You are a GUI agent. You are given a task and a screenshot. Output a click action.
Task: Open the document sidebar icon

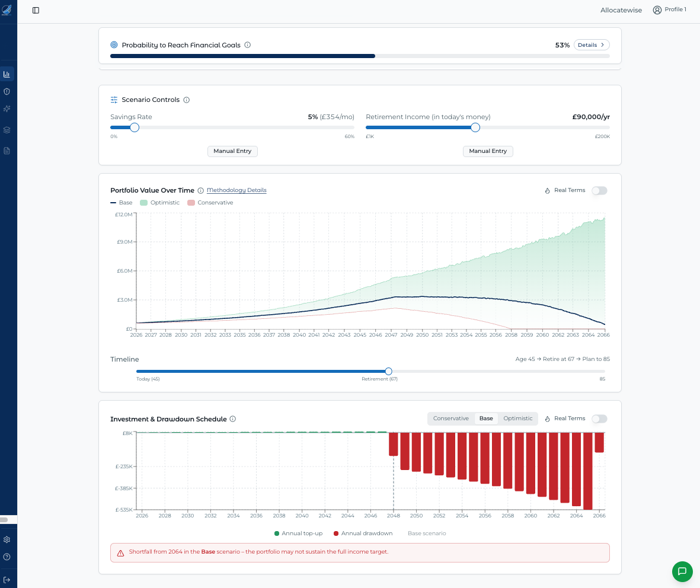coord(7,151)
